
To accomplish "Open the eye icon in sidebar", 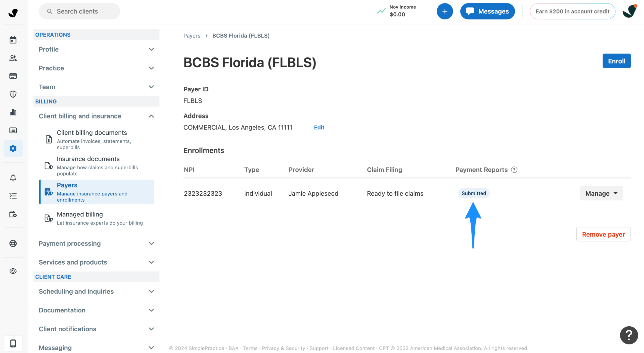I will pyautogui.click(x=13, y=271).
